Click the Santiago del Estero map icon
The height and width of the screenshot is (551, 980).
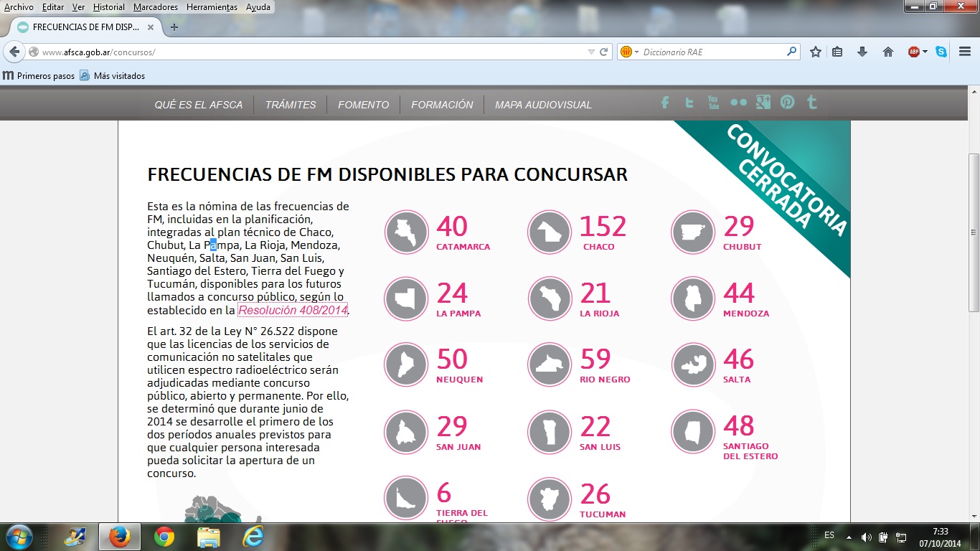(x=693, y=432)
